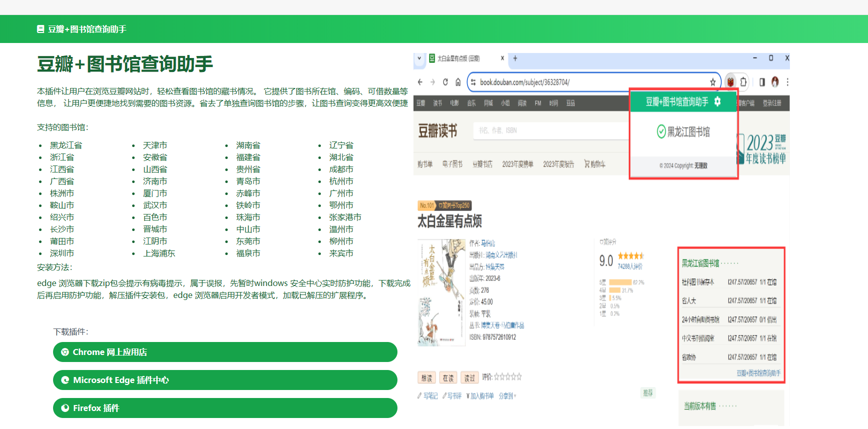Click the settings gear in the extension popup

coord(717,101)
